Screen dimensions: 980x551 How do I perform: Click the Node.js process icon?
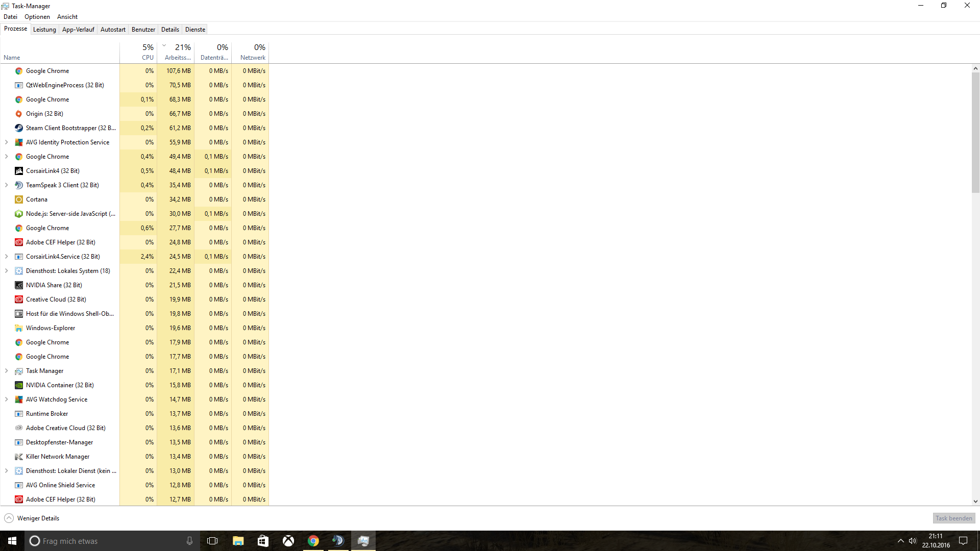[x=19, y=214]
